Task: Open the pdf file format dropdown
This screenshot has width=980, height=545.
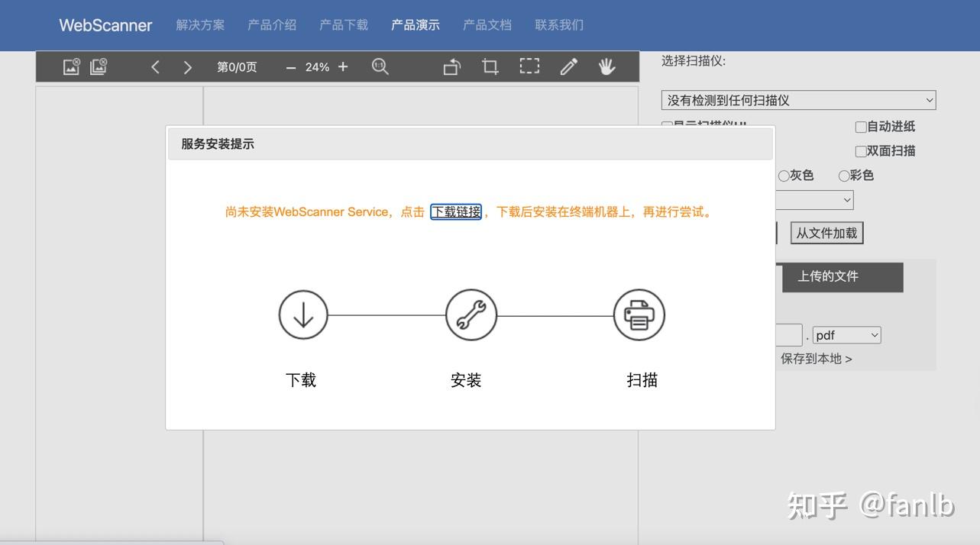Action: pyautogui.click(x=846, y=334)
